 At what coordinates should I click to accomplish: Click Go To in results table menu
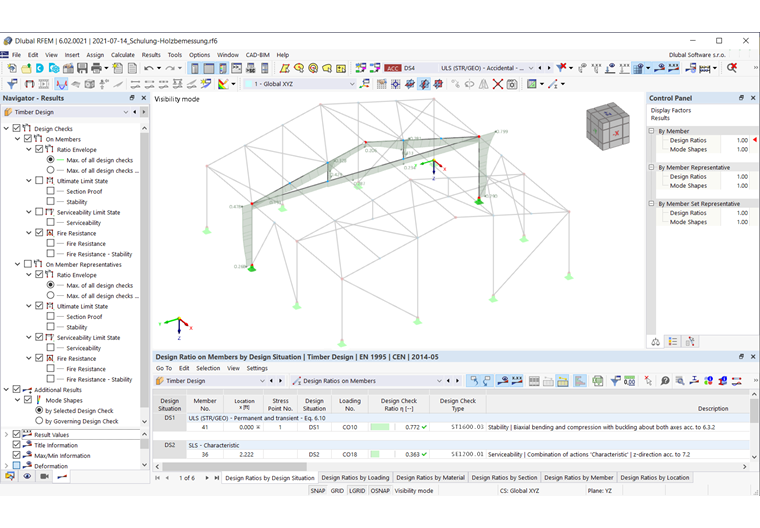click(164, 368)
